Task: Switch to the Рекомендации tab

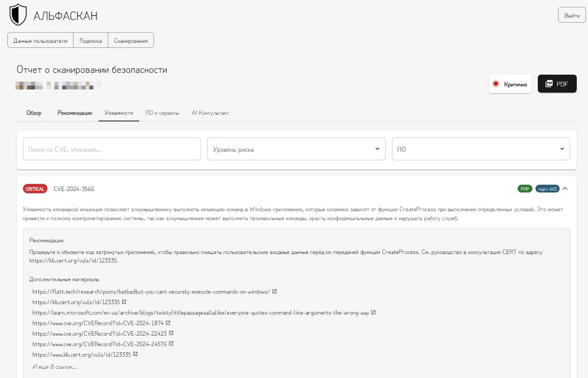Action: pos(75,113)
